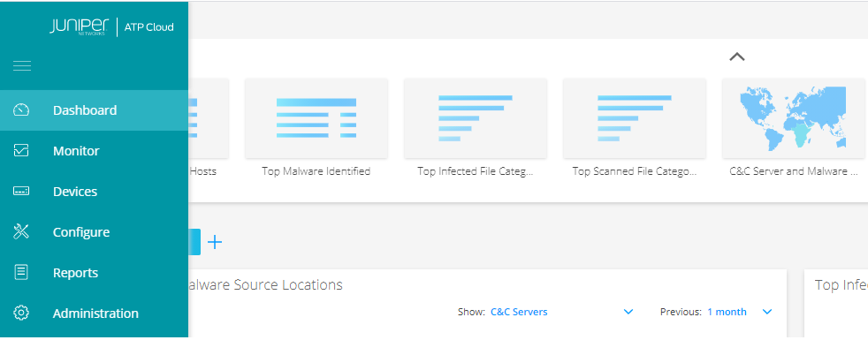Click the 'Top Malware Identified' label
The image size is (868, 340).
[x=316, y=171]
